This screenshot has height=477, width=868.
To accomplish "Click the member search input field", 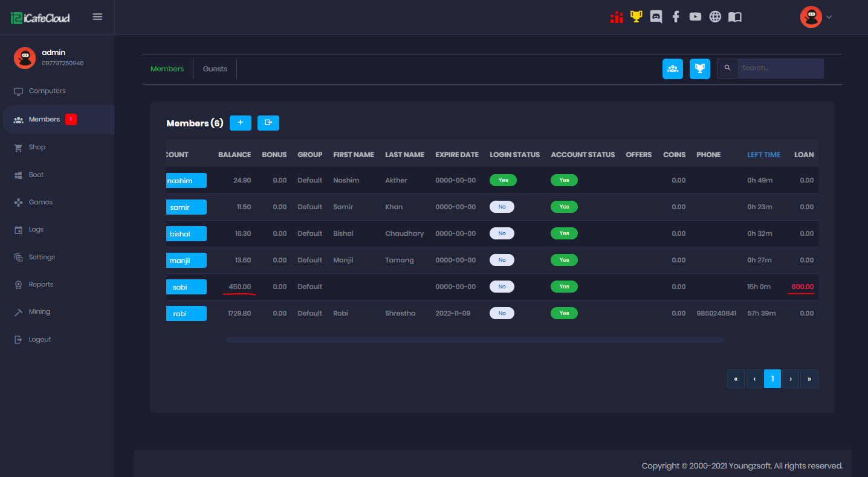I will (x=780, y=68).
